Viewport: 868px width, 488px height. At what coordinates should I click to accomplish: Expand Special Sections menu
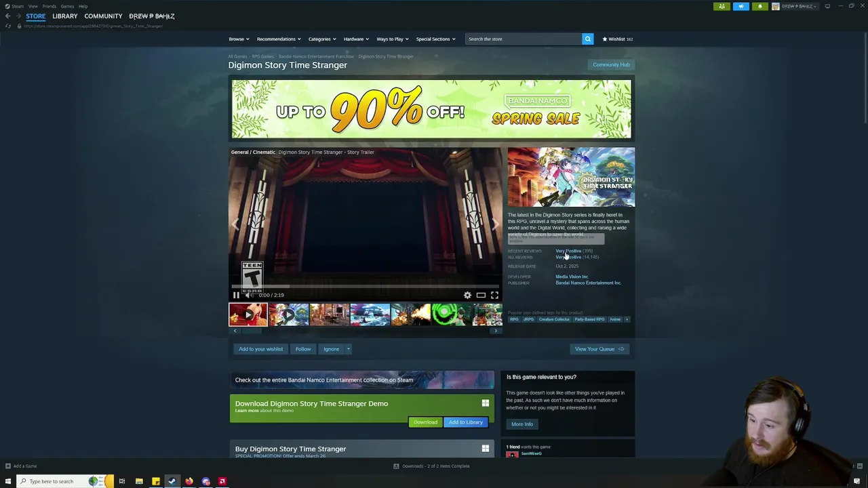435,39
